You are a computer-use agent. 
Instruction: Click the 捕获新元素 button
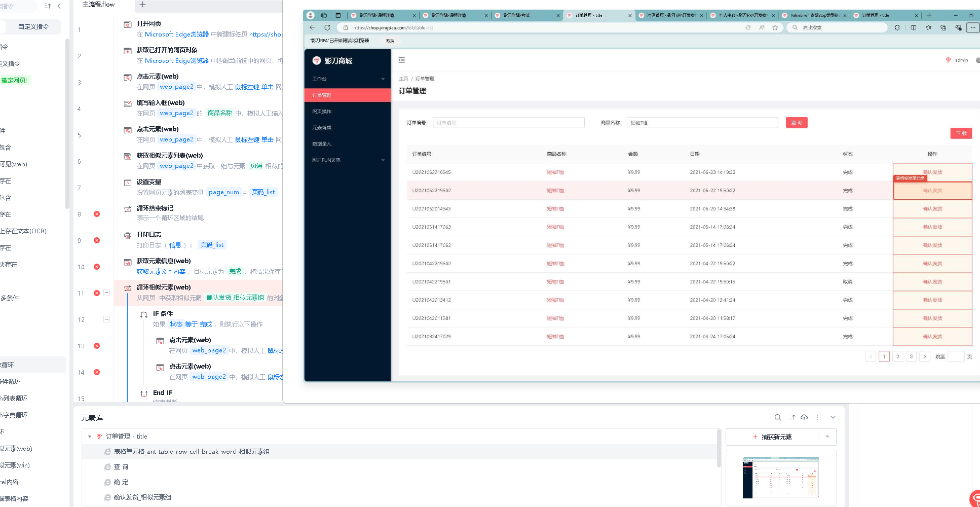point(772,437)
